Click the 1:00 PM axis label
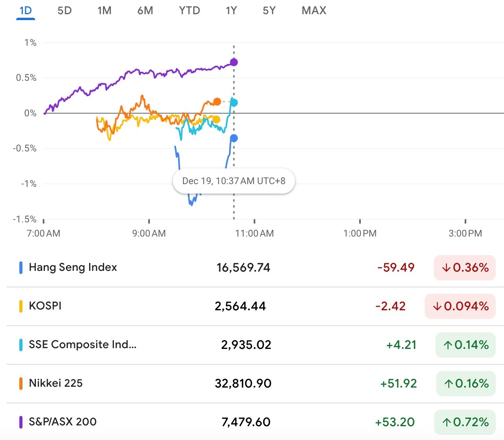 tap(360, 233)
